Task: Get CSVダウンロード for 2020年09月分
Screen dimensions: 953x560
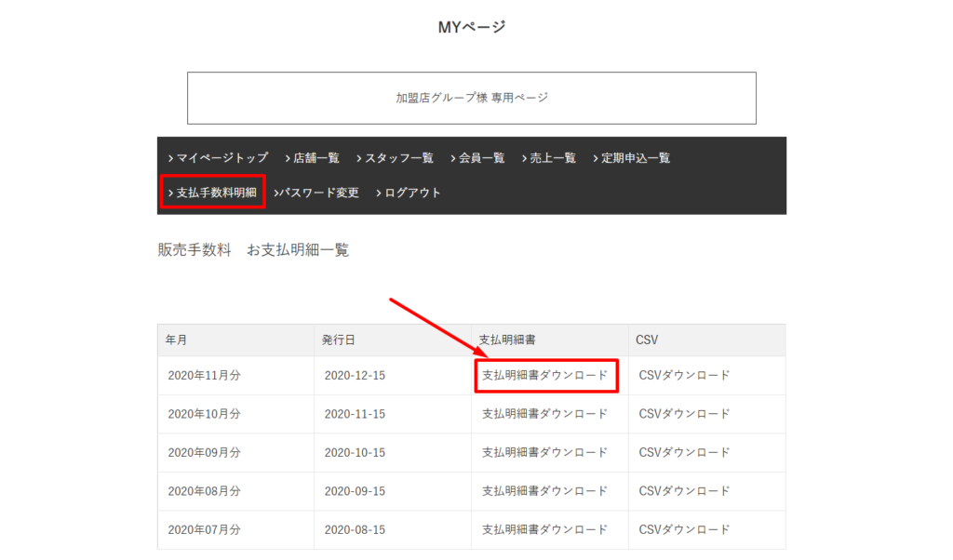Action: coord(684,452)
